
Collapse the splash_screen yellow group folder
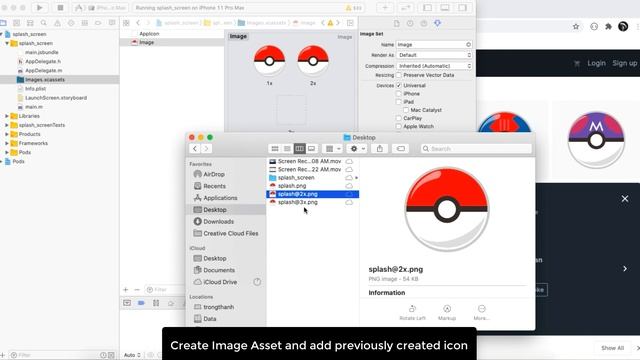7,43
